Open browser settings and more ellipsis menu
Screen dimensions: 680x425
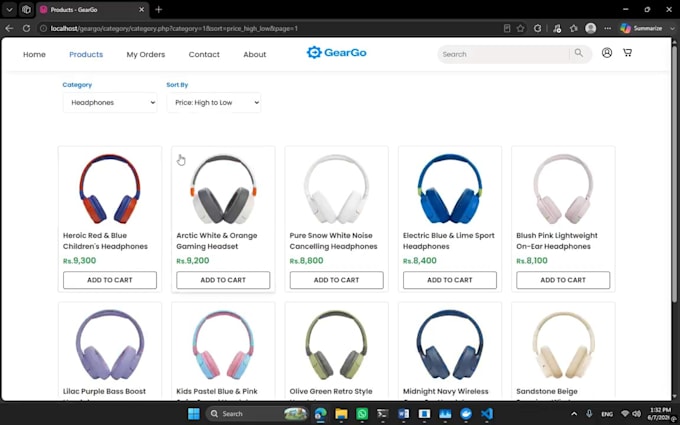(x=608, y=29)
